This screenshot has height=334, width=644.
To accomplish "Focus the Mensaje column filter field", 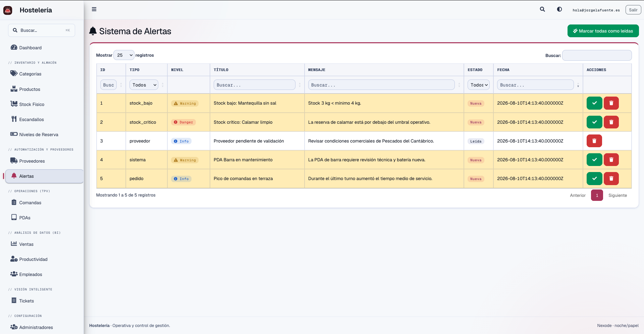I will pos(381,85).
